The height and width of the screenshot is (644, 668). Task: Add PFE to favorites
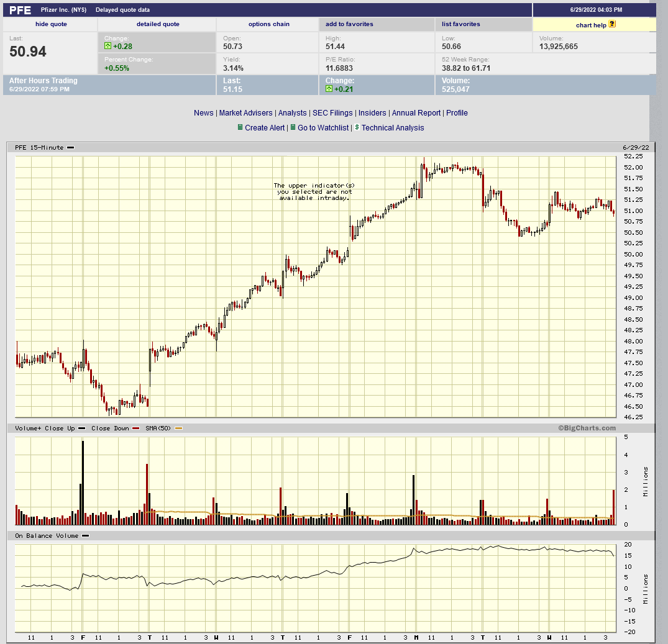point(349,24)
